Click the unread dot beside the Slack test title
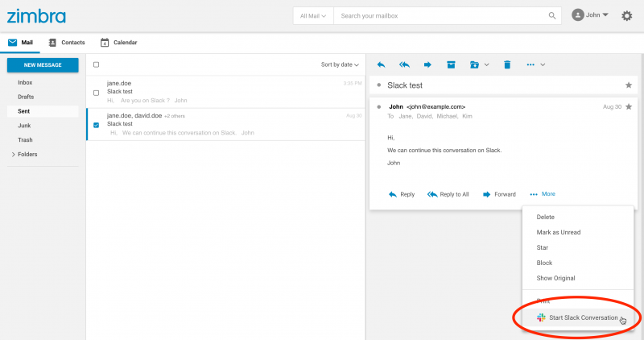Screen dimensions: 644x340 (x=378, y=85)
